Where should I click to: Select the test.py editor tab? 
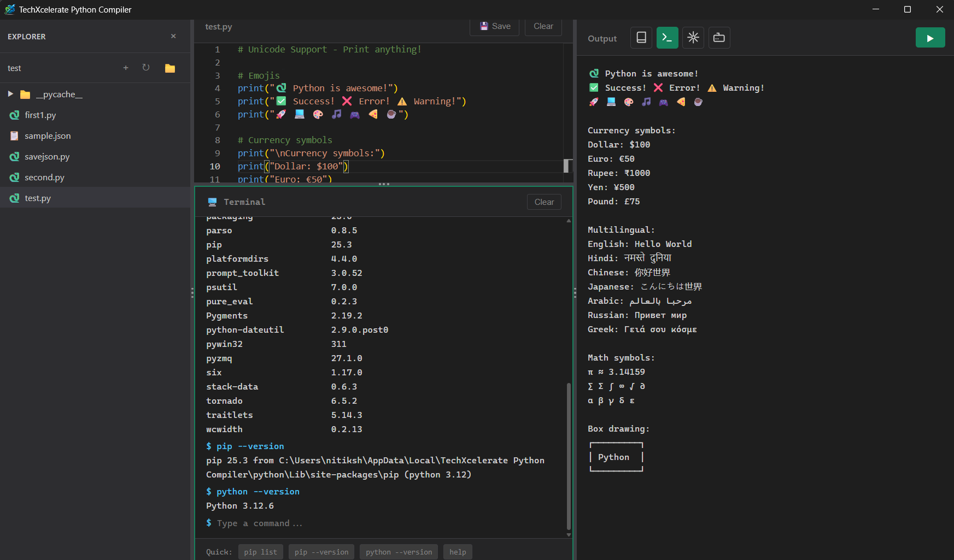point(218,26)
